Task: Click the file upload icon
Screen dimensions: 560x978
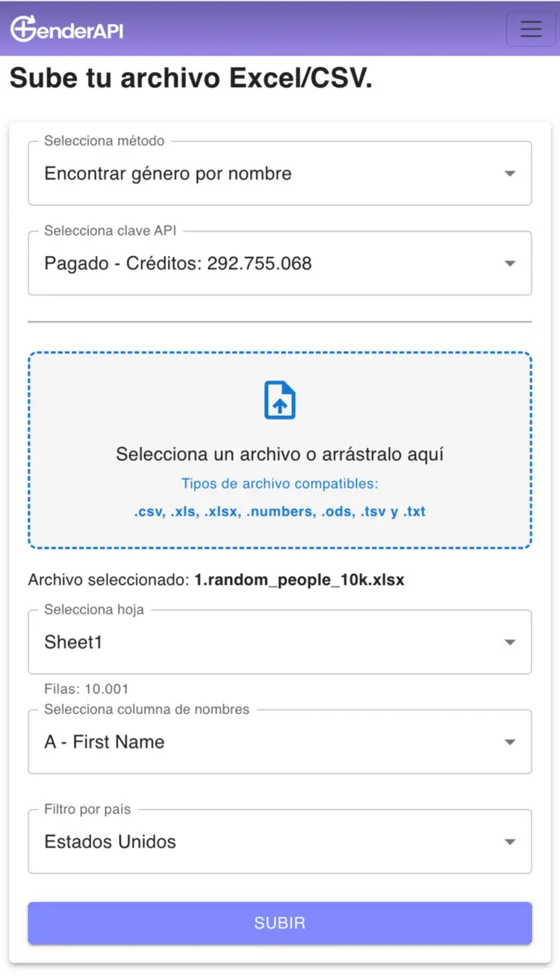Action: [280, 400]
